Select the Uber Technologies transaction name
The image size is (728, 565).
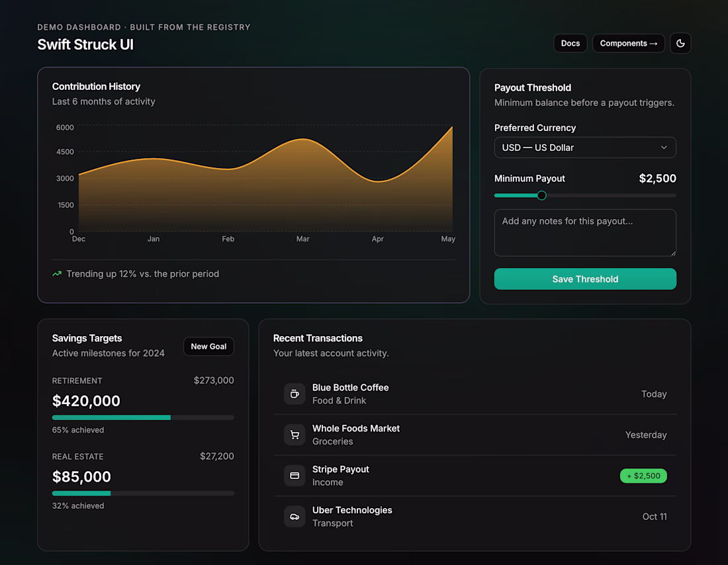pyautogui.click(x=352, y=510)
